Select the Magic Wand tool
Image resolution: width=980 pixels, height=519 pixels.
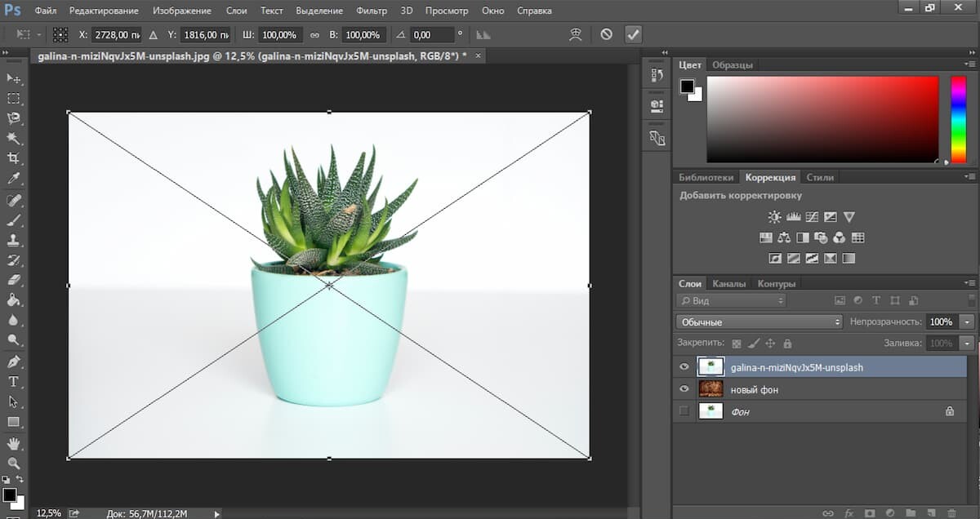click(x=14, y=139)
